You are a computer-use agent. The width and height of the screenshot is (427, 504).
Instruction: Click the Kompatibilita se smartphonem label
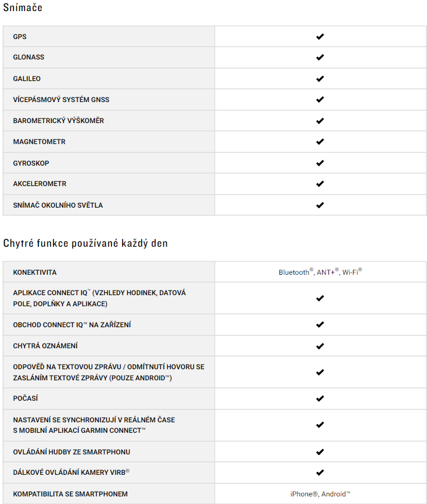pos(71,494)
